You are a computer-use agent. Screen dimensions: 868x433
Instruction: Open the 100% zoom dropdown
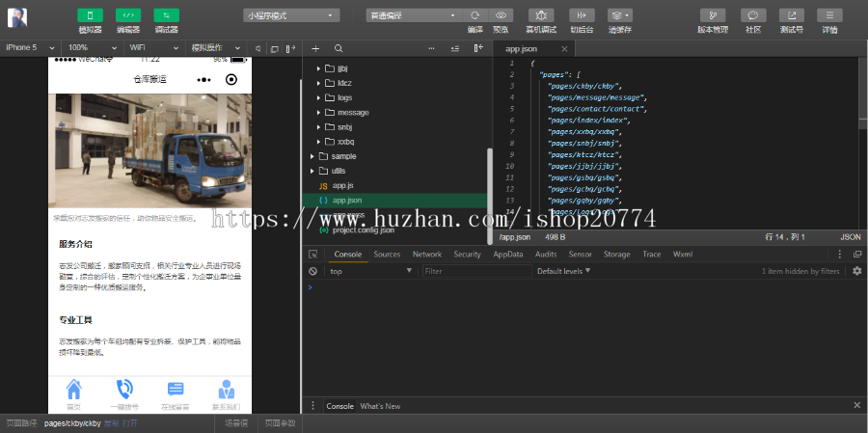92,48
